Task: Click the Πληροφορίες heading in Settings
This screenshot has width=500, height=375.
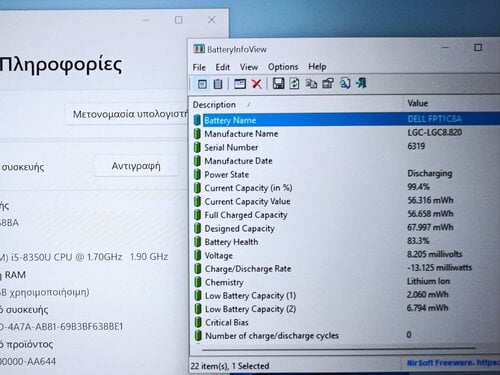Action: (x=61, y=64)
